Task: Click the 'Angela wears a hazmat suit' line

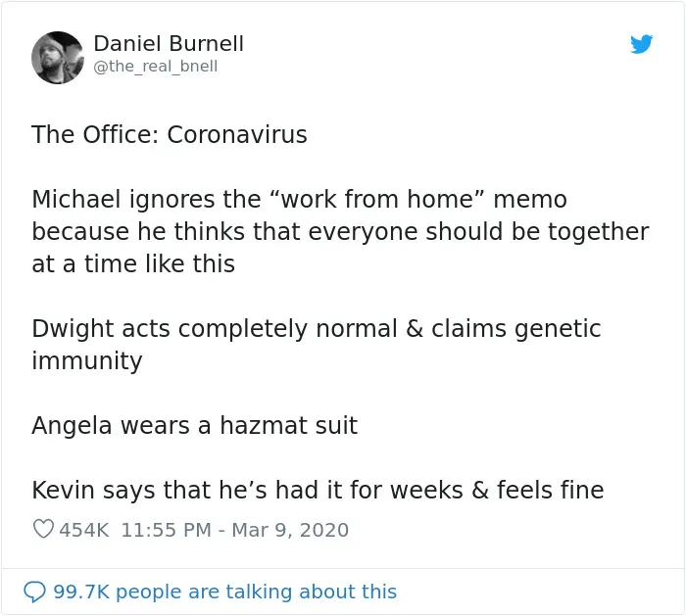Action: [x=195, y=425]
